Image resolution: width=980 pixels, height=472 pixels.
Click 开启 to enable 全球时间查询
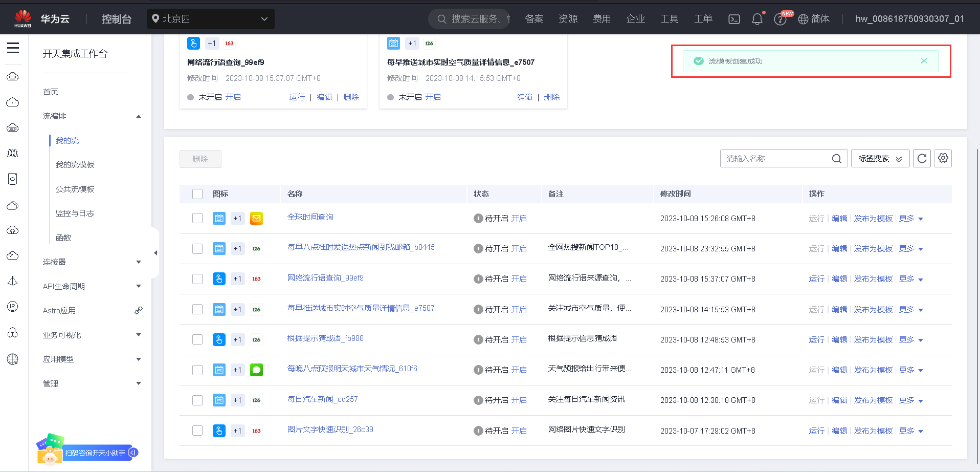(519, 218)
